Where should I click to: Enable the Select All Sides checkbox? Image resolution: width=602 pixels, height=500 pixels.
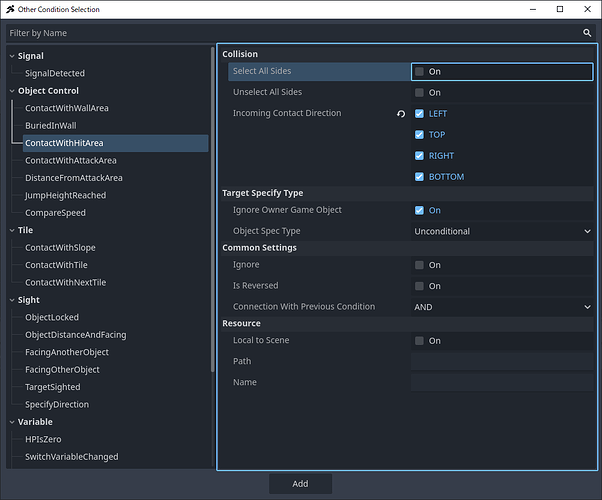pos(420,72)
